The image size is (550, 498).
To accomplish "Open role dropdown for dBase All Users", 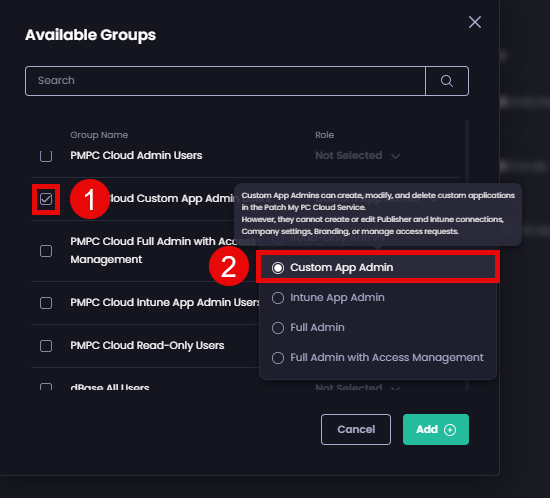I will (357, 387).
